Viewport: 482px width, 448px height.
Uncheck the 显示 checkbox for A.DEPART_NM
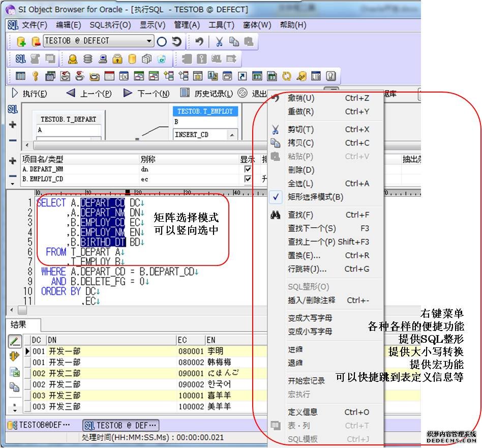(x=248, y=169)
